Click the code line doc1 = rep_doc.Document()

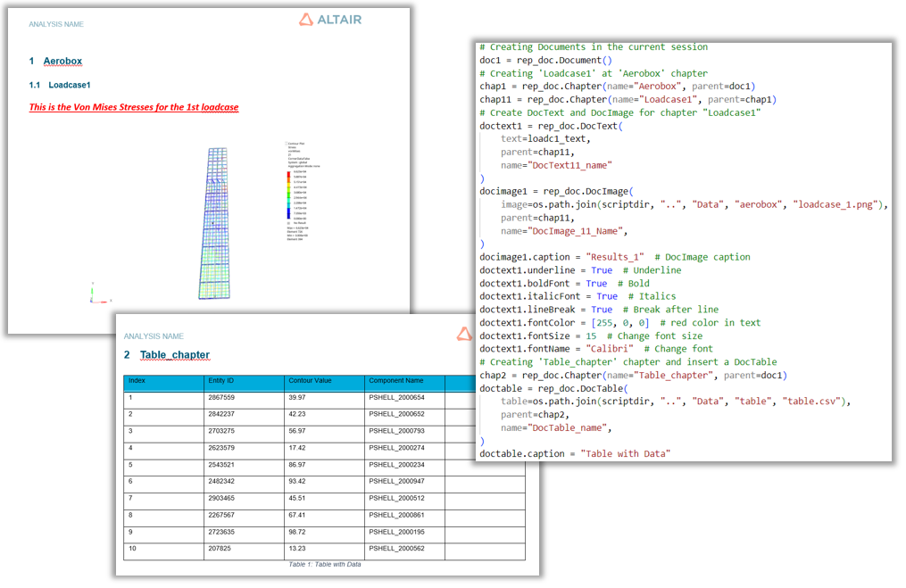pyautogui.click(x=544, y=60)
